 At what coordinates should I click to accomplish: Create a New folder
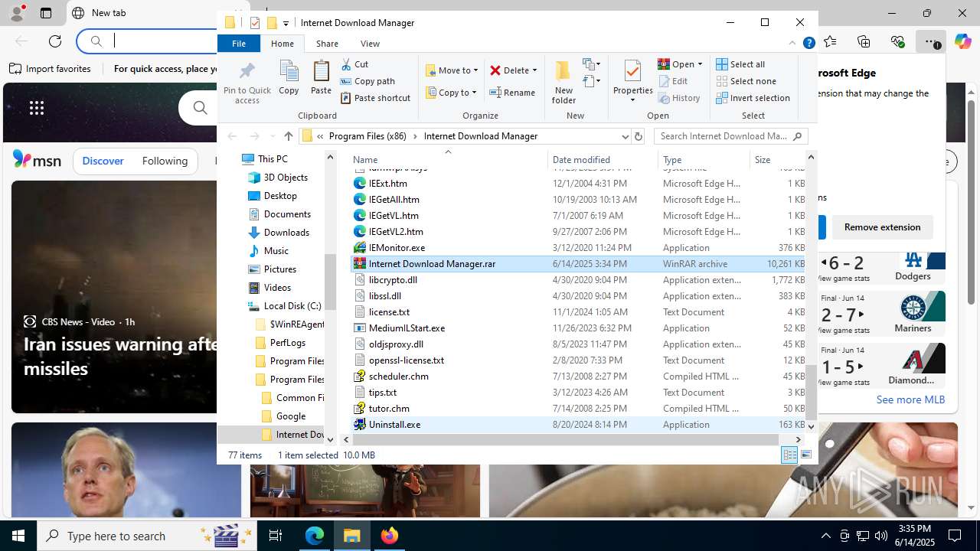[563, 82]
